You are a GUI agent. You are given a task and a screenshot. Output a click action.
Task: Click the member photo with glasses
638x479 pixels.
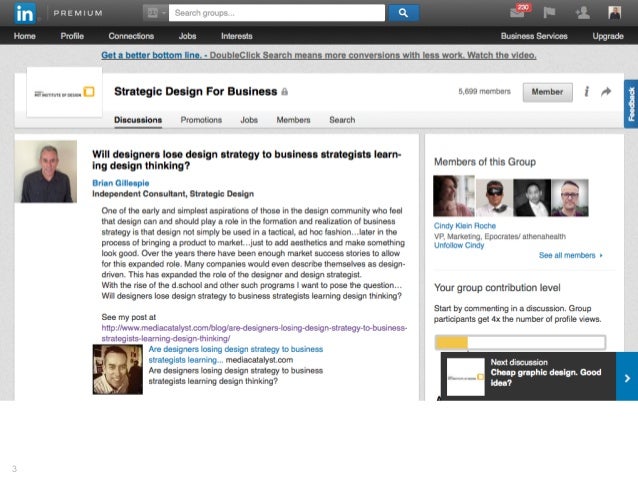[x=570, y=198]
